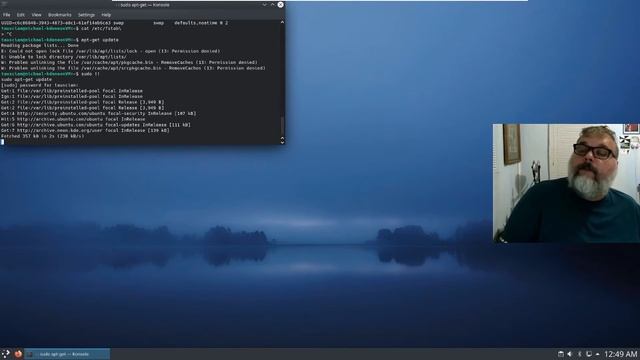Launch Firefox from the taskbar

(x=18, y=354)
